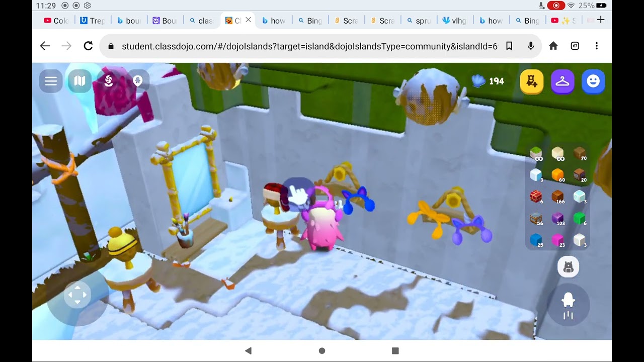Tap the backpack inventory button
644x362 pixels.
[x=569, y=267]
